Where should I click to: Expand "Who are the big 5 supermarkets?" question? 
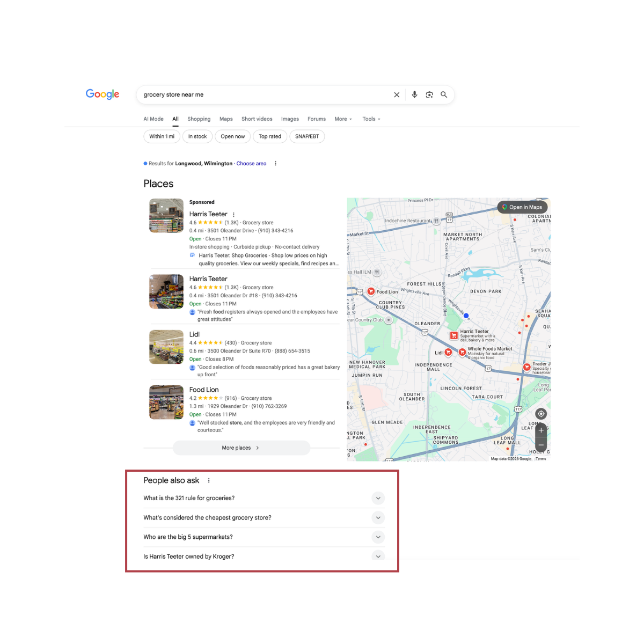point(378,537)
